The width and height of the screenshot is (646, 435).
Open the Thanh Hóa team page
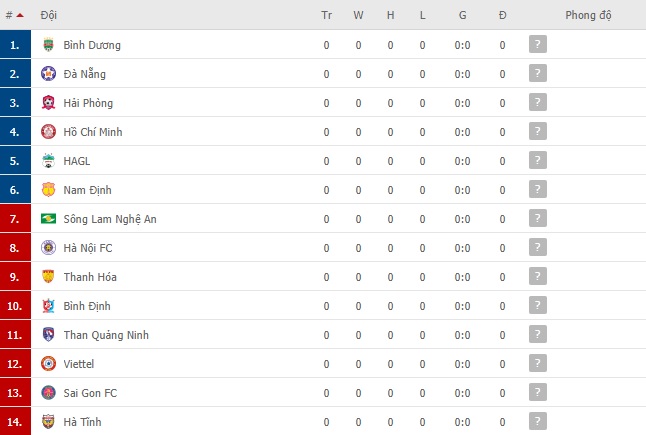click(90, 277)
